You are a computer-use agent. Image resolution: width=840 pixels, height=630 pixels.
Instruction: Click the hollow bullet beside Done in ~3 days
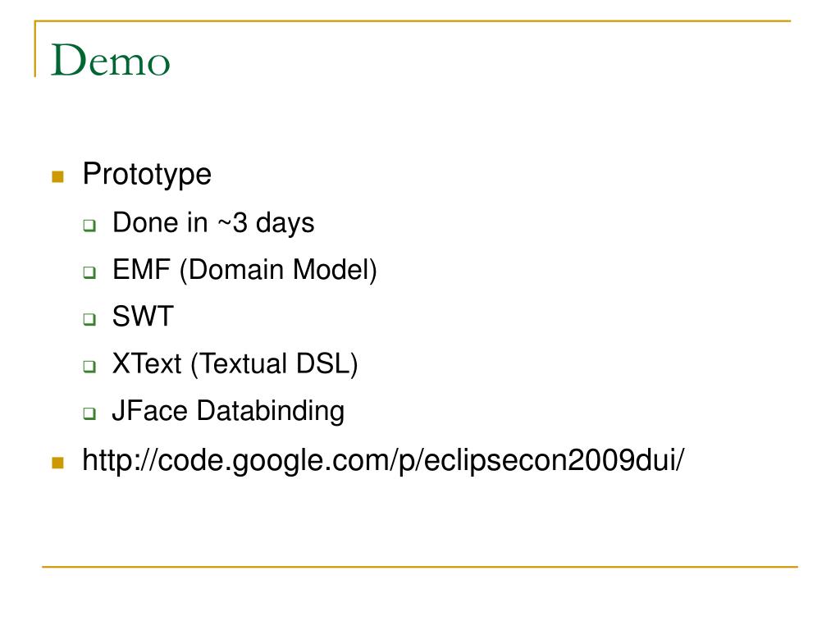(89, 226)
